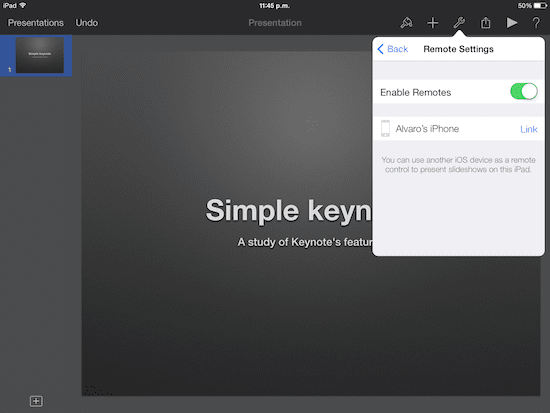
Task: Play the slideshow
Action: pos(512,23)
